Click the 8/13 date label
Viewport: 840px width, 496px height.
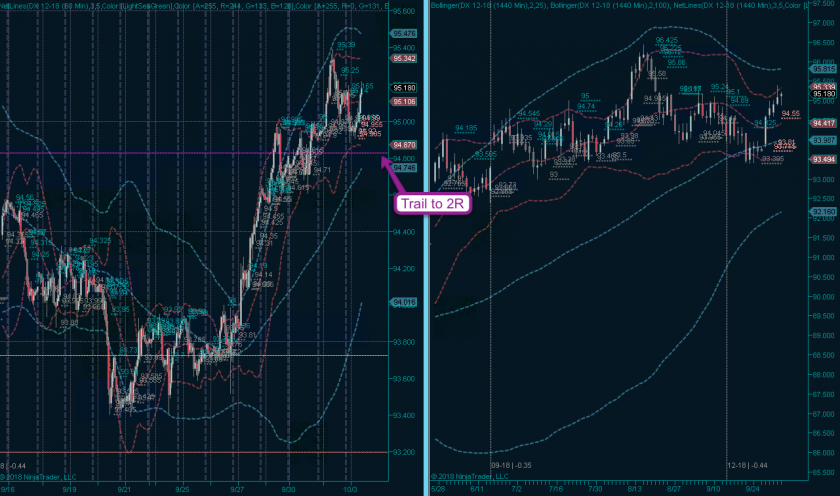tap(634, 489)
